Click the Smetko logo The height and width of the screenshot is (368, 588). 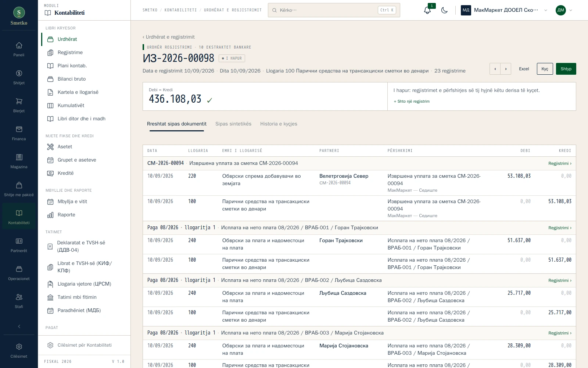coord(19,16)
